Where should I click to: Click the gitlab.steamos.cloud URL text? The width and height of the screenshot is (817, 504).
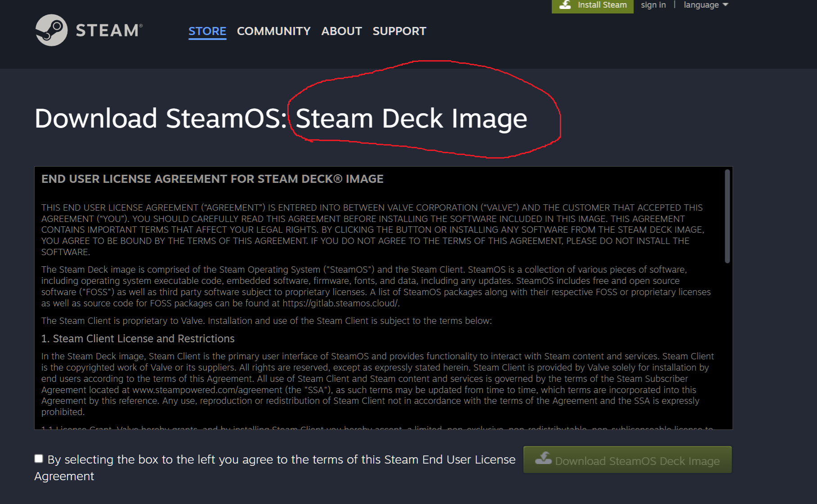coord(340,303)
